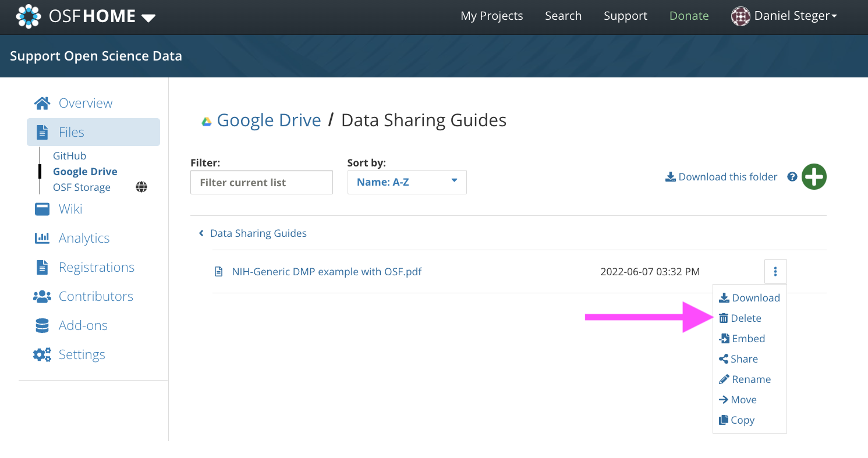Click the PDF file icon in list
Image resolution: width=868 pixels, height=458 pixels.
219,272
